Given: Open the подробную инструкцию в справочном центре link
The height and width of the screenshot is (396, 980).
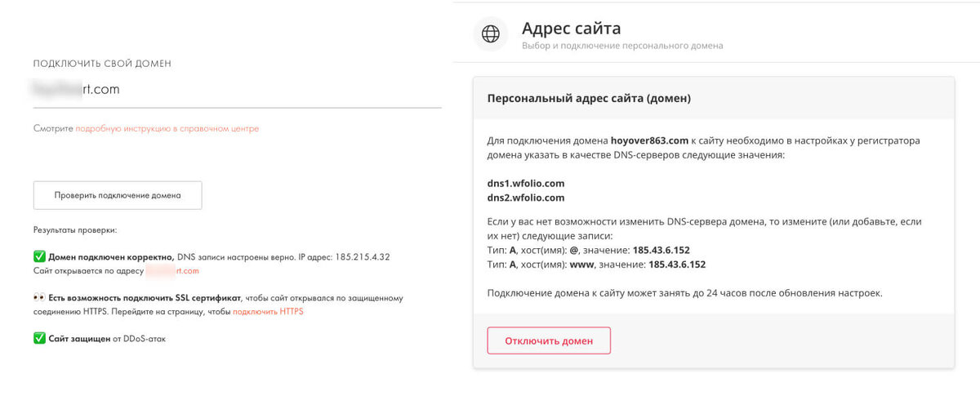Looking at the screenshot, I should (x=167, y=129).
